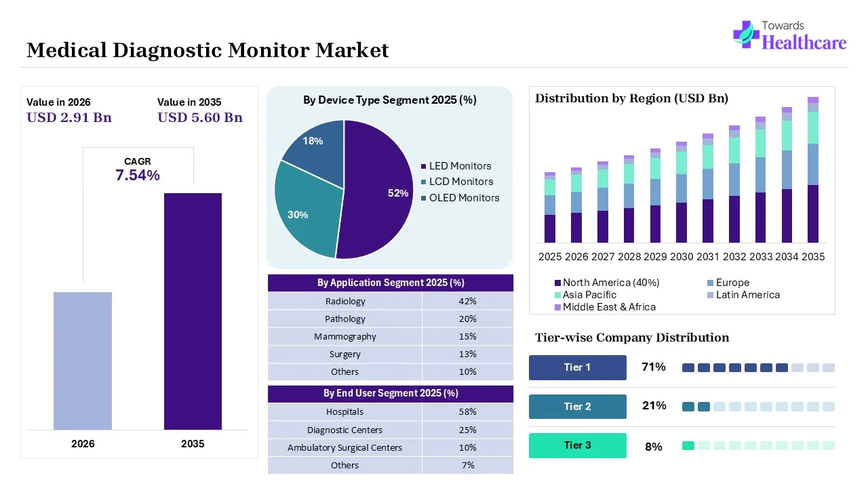Click the Hospitals table row label

(x=345, y=411)
